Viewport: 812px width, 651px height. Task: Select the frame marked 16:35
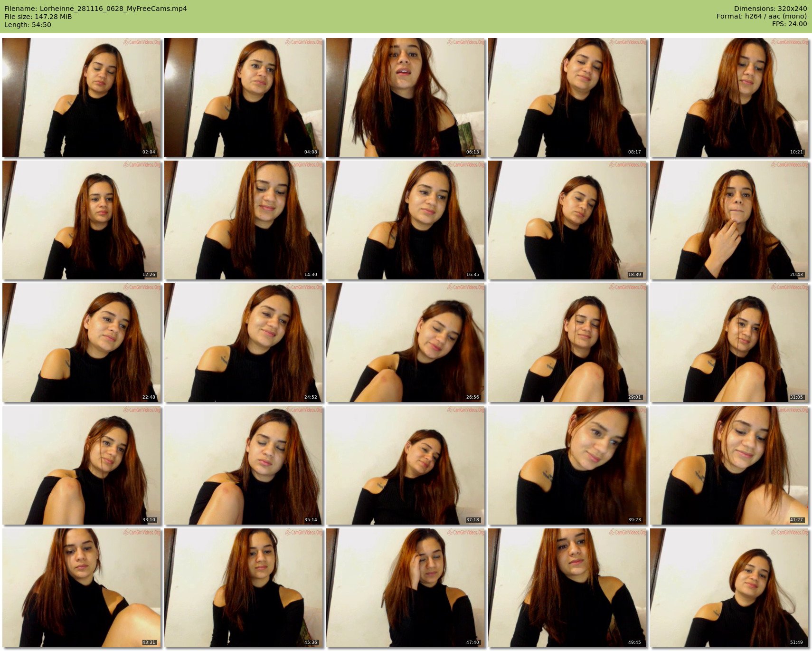(x=406, y=220)
